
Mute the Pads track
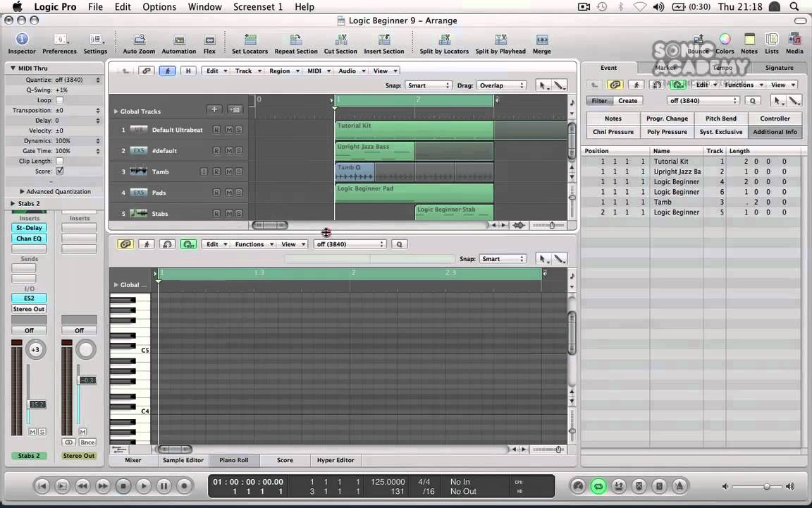[x=229, y=193]
